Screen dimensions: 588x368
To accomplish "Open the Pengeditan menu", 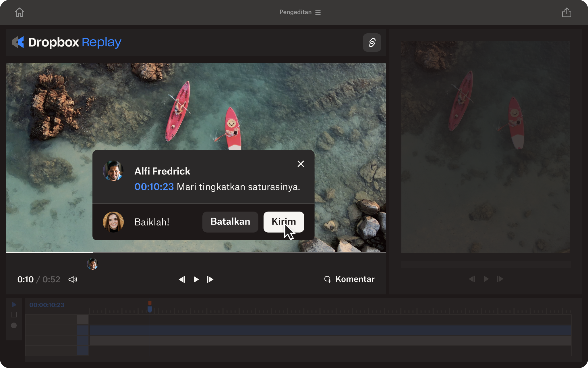I will pos(300,12).
